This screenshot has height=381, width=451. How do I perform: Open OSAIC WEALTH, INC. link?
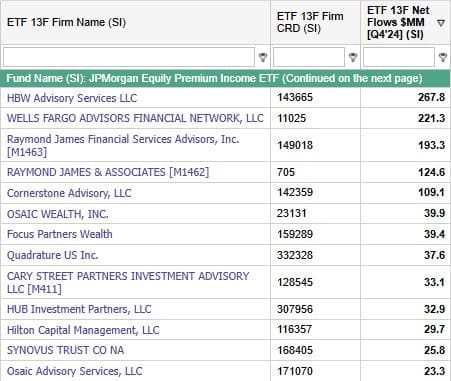click(58, 214)
